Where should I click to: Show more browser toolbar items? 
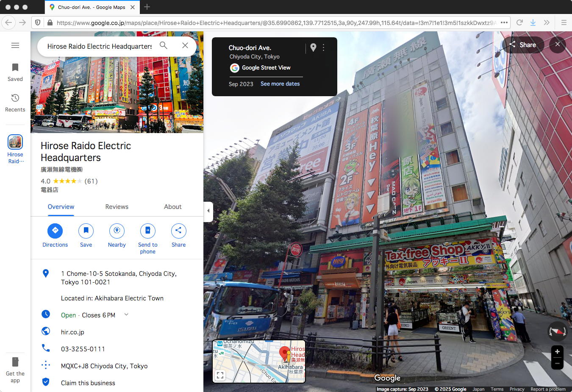point(547,22)
